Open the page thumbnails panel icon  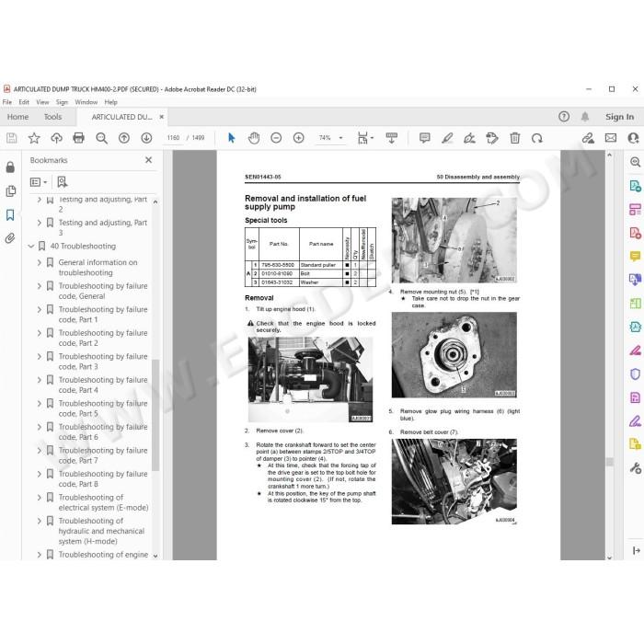click(11, 191)
